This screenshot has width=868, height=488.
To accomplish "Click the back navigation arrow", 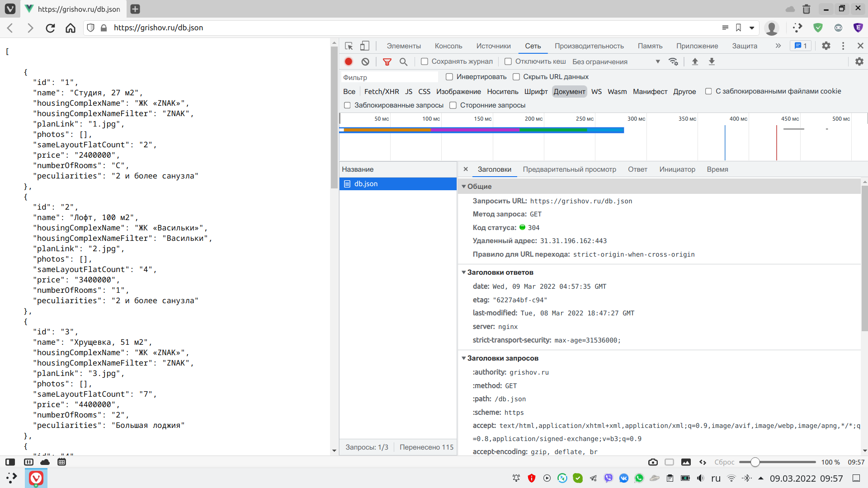I will tap(10, 28).
